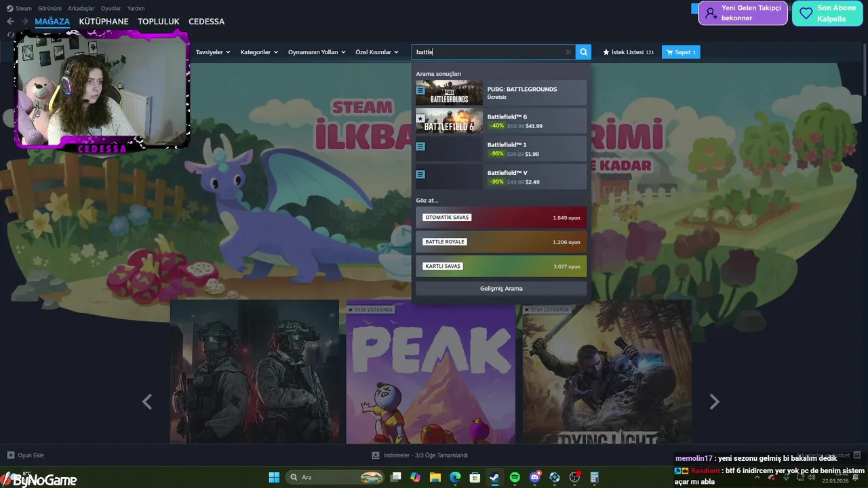Open Microsoft Store from the taskbar

pos(475,478)
